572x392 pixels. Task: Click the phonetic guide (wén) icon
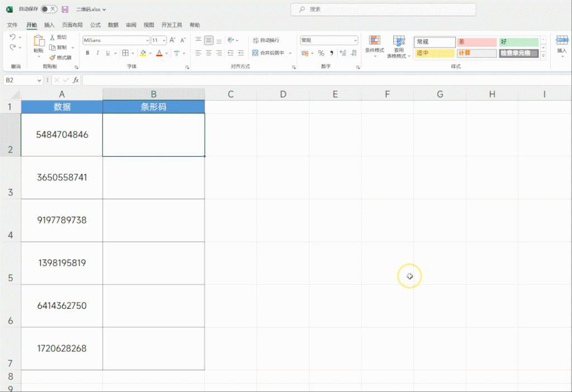[177, 53]
